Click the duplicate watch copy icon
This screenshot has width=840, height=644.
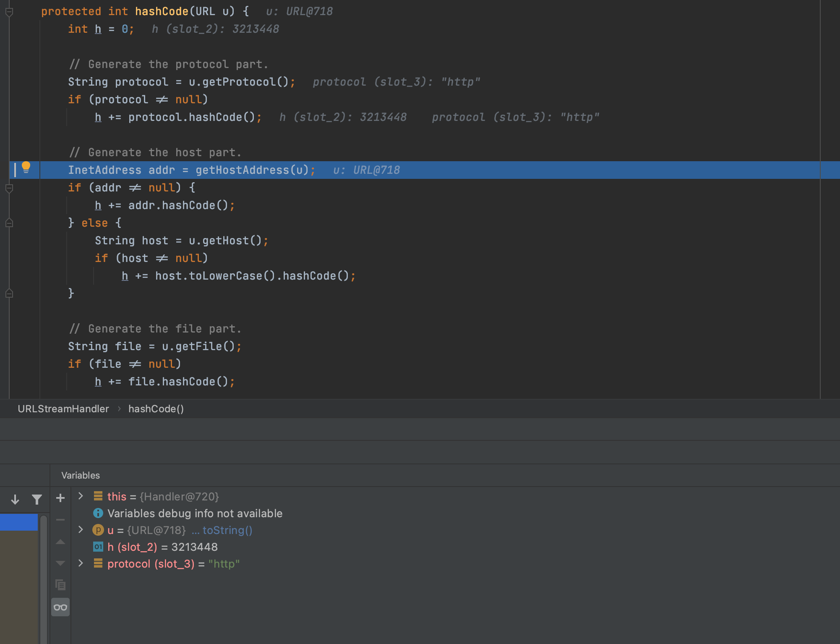[x=60, y=584]
